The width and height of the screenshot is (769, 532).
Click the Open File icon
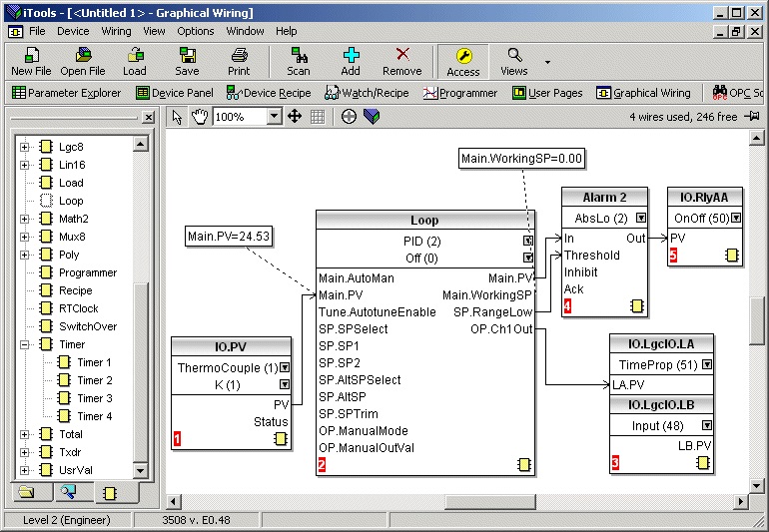[82, 62]
